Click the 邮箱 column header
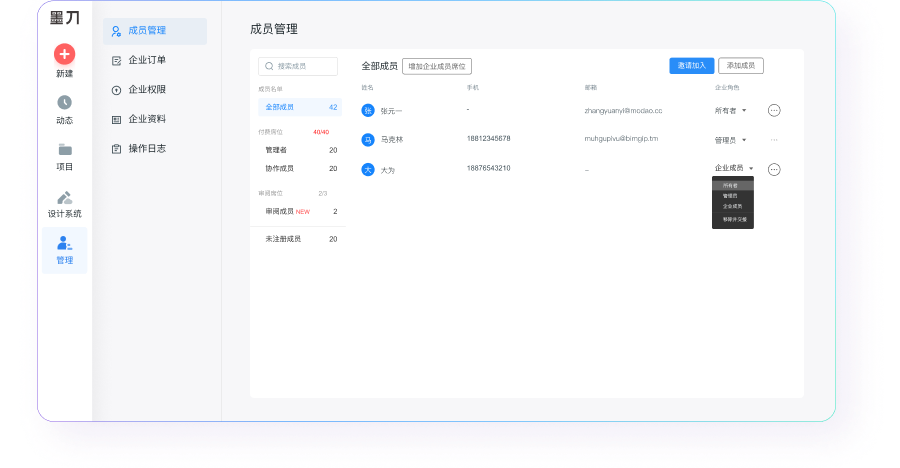This screenshot has height=468, width=900. pyautogui.click(x=591, y=87)
